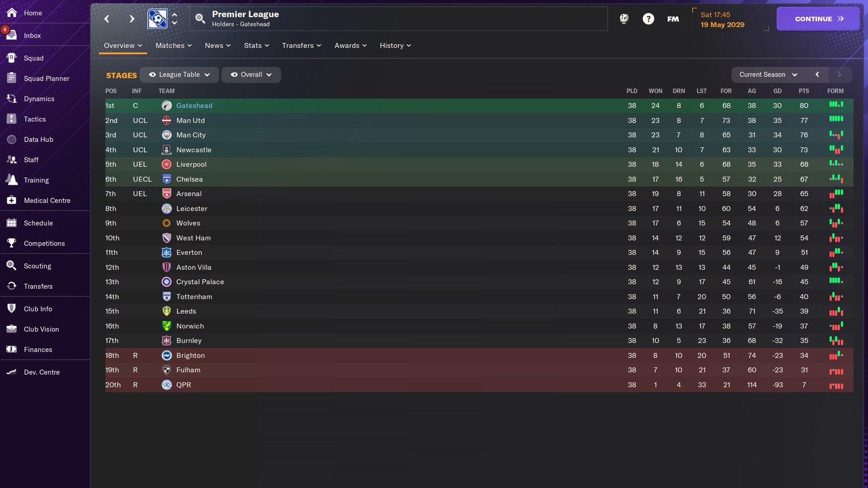Go to previous season arrow
The height and width of the screenshot is (488, 868).
817,75
